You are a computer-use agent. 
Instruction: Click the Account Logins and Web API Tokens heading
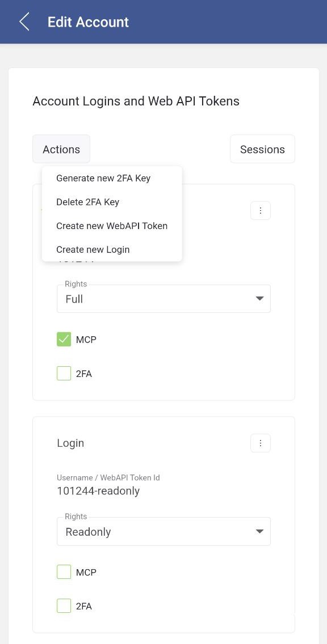point(136,101)
